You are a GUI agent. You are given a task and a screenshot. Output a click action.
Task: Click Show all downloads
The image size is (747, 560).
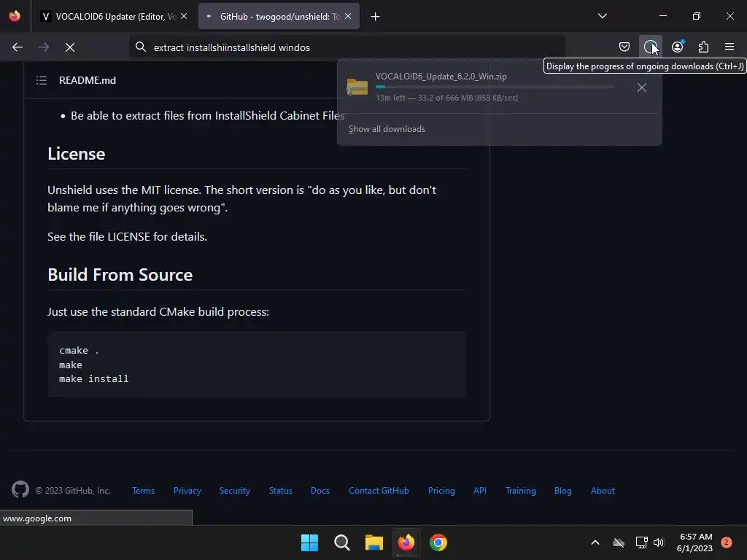pyautogui.click(x=387, y=129)
